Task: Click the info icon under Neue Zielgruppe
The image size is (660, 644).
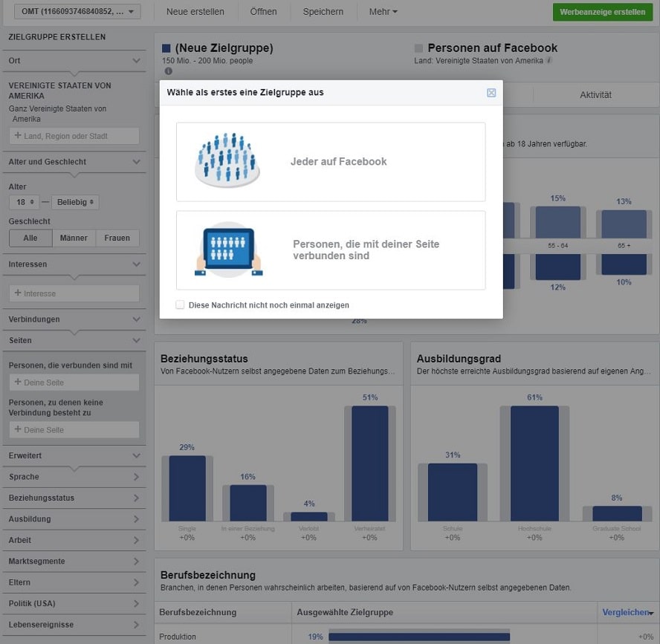Action: click(169, 71)
